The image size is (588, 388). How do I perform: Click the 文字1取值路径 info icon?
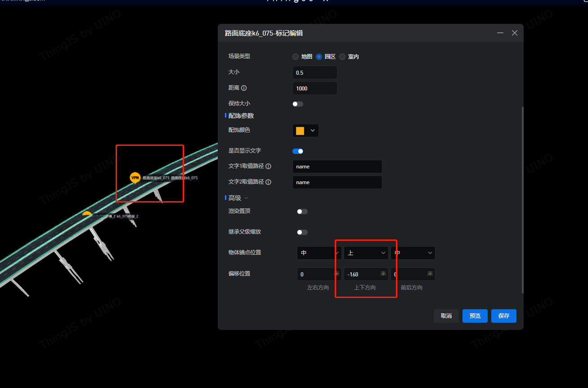pos(269,166)
